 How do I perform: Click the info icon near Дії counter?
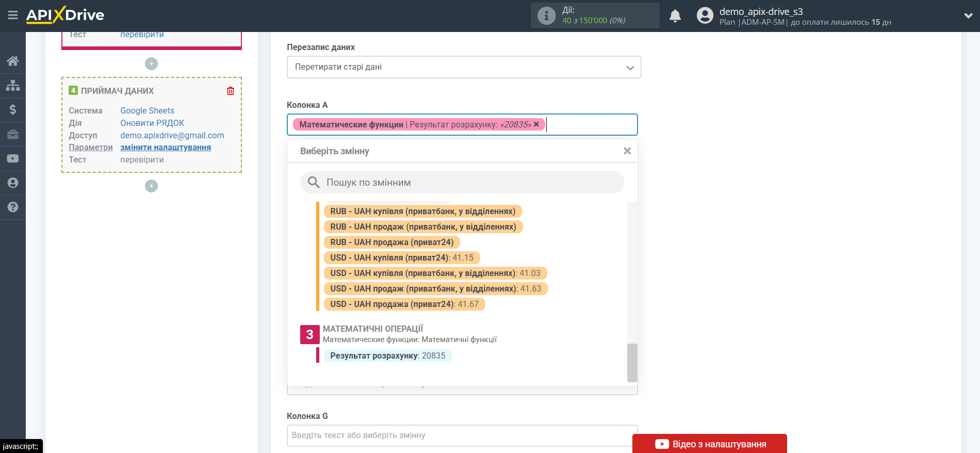point(546,15)
